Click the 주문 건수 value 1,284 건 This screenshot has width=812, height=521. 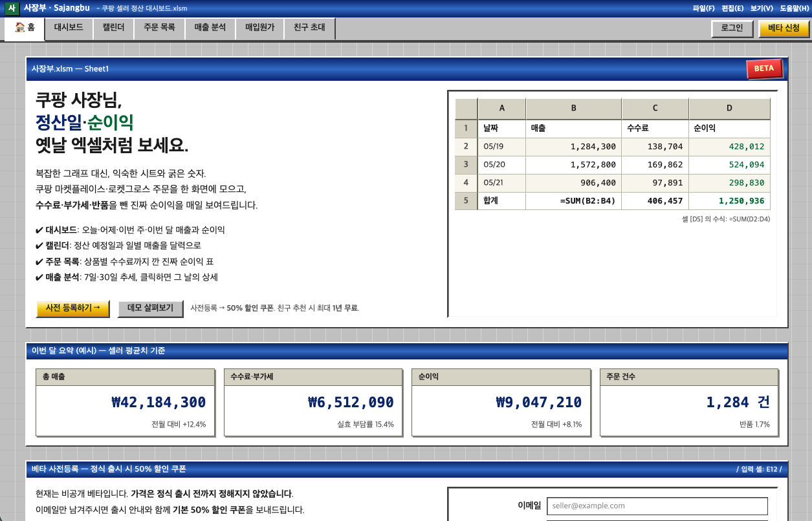pos(738,402)
